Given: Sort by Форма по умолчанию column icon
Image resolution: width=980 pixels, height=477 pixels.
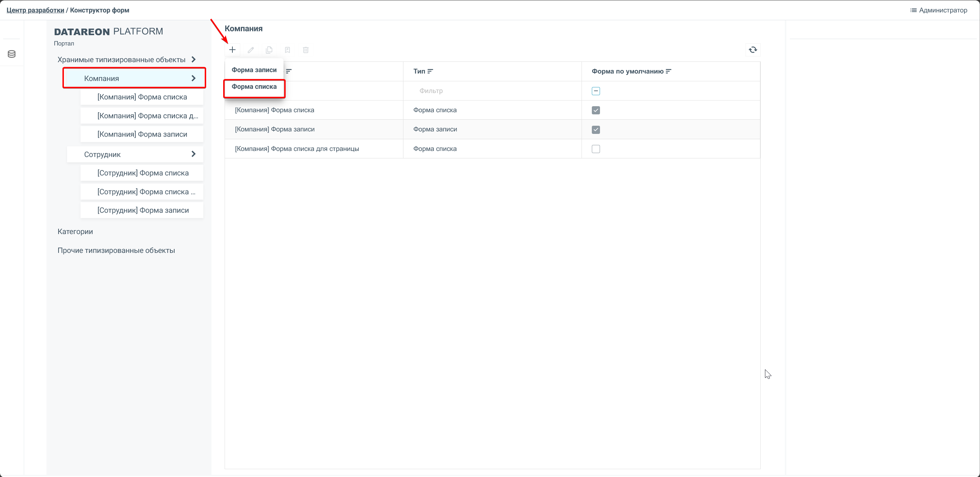Looking at the screenshot, I should (668, 71).
